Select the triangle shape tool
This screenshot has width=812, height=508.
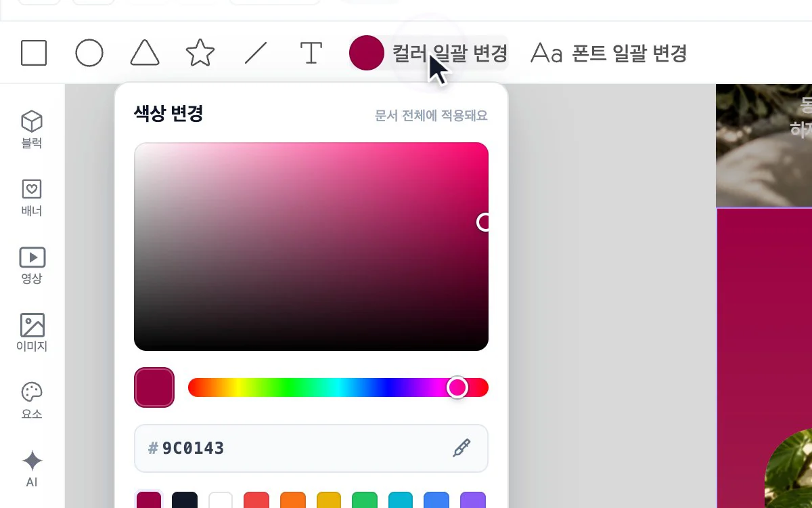(145, 53)
